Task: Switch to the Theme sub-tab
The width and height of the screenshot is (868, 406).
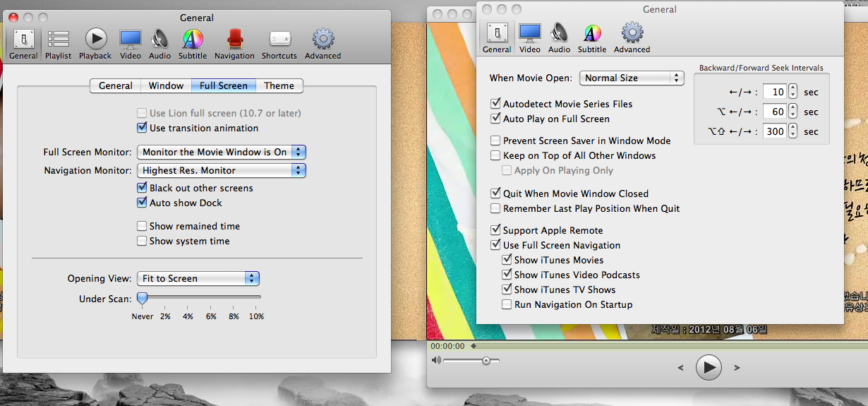Action: click(279, 85)
